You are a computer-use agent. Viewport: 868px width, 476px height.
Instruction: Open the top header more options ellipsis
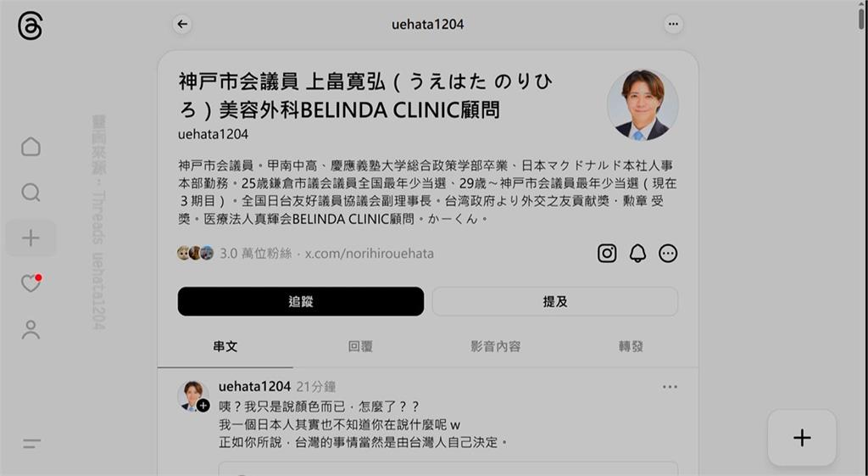pyautogui.click(x=673, y=25)
